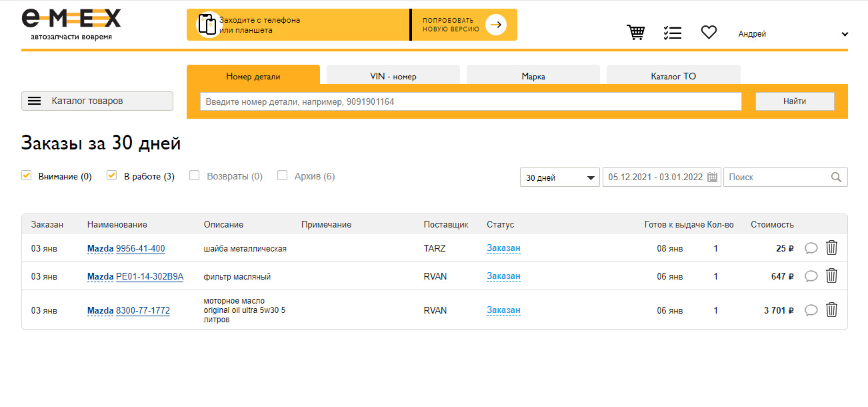Click Заказан status for шайба металлическая
The width and height of the screenshot is (868, 407).
[503, 248]
